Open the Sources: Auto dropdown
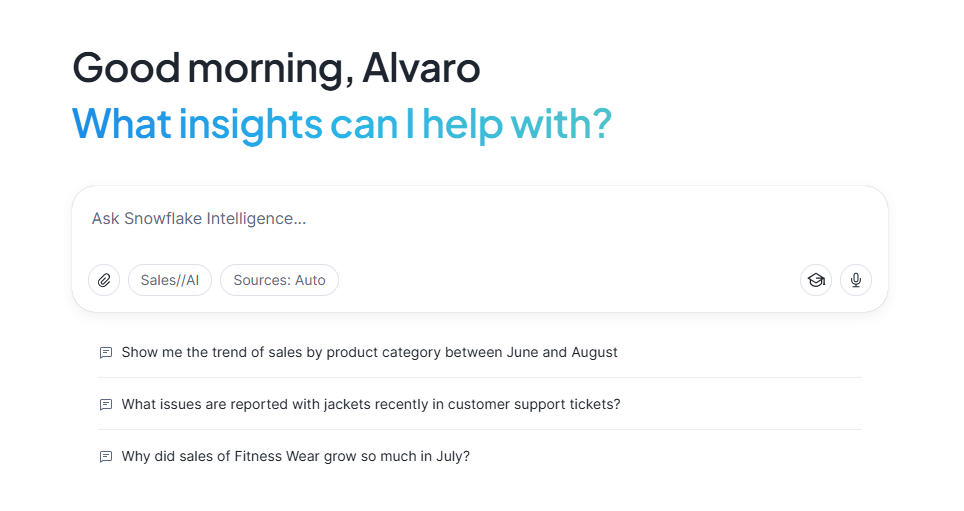The height and width of the screenshot is (511, 964). pos(279,280)
